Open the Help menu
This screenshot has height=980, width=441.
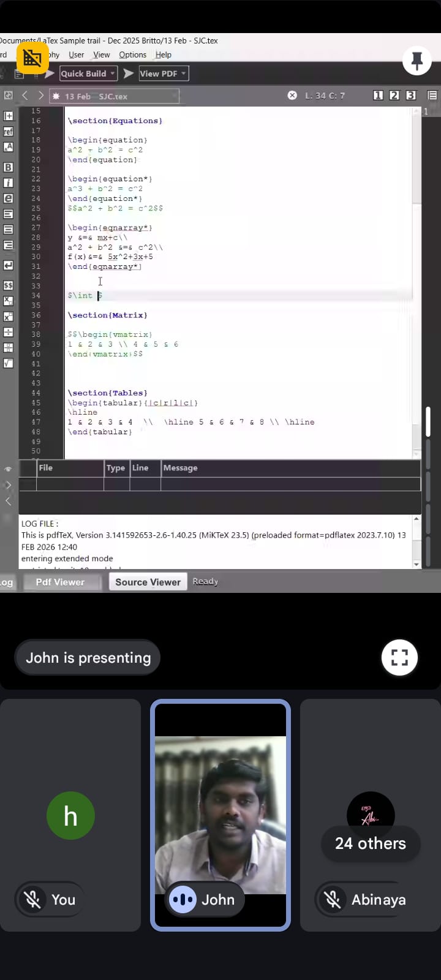[x=163, y=55]
